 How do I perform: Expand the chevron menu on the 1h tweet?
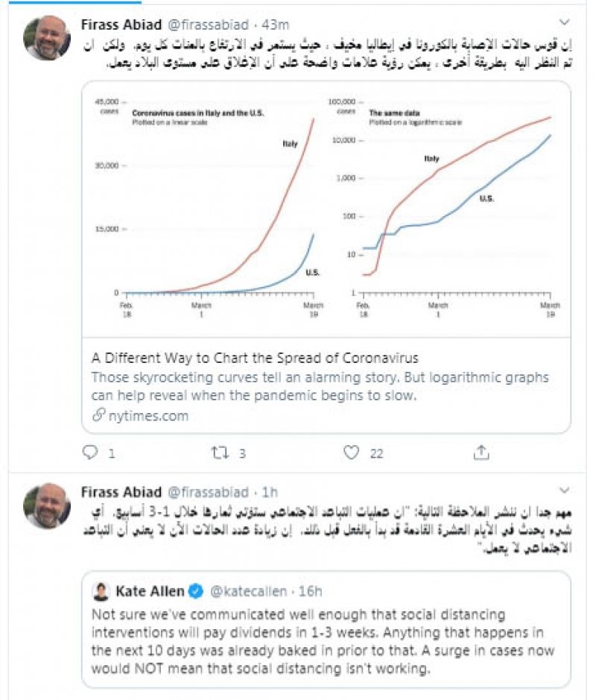pos(564,491)
